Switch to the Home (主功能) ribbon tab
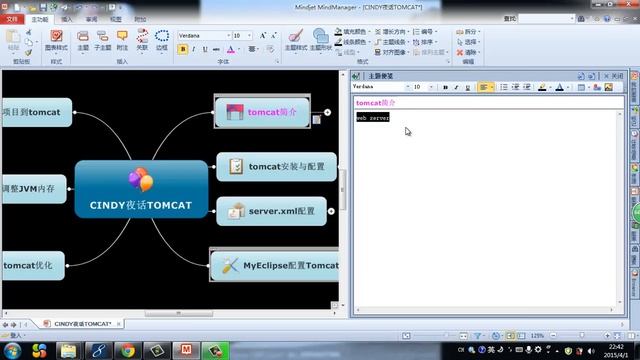Image resolution: width=640 pixels, height=360 pixels. click(x=40, y=19)
